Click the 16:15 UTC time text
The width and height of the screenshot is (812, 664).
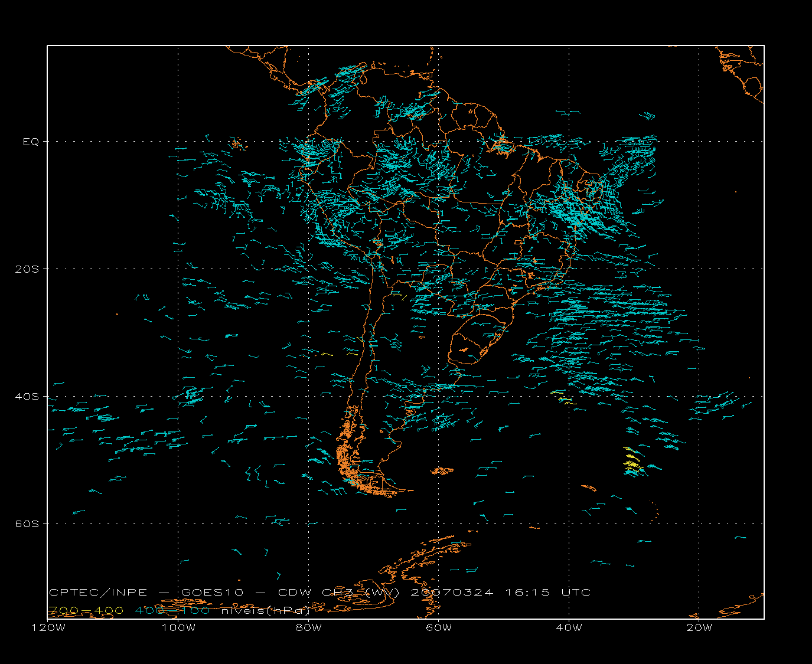coord(547,593)
